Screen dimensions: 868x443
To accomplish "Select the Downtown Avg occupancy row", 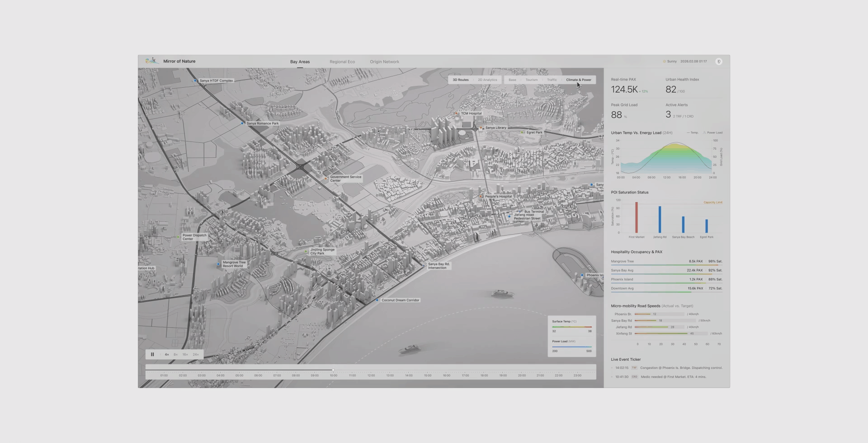I will 667,289.
